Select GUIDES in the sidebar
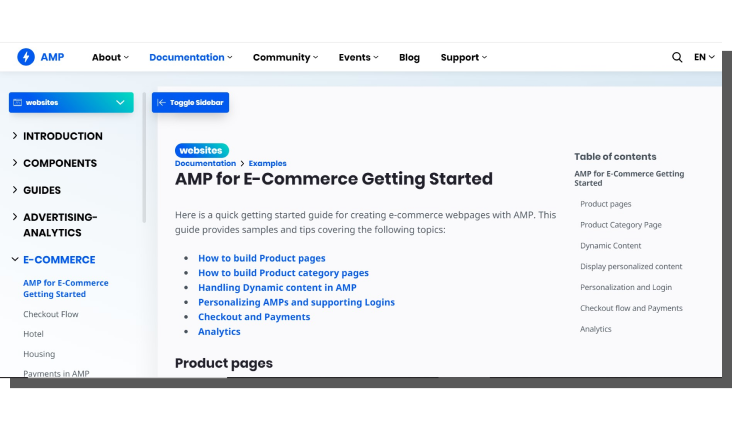732x429 pixels. pyautogui.click(x=42, y=190)
